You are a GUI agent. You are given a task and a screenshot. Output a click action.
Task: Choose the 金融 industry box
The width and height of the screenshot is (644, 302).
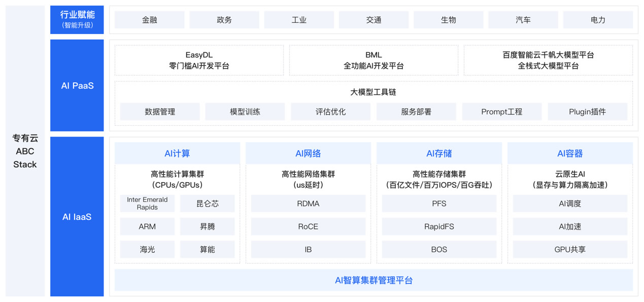[x=150, y=20]
